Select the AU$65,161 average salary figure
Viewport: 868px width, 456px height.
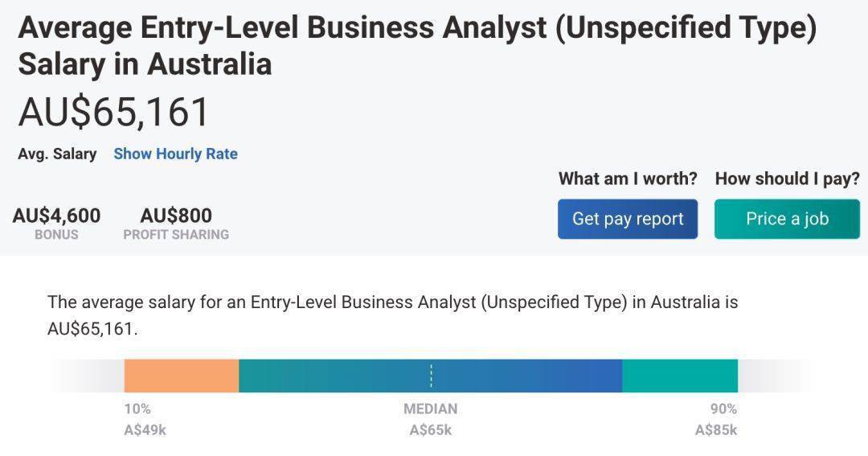pyautogui.click(x=113, y=113)
